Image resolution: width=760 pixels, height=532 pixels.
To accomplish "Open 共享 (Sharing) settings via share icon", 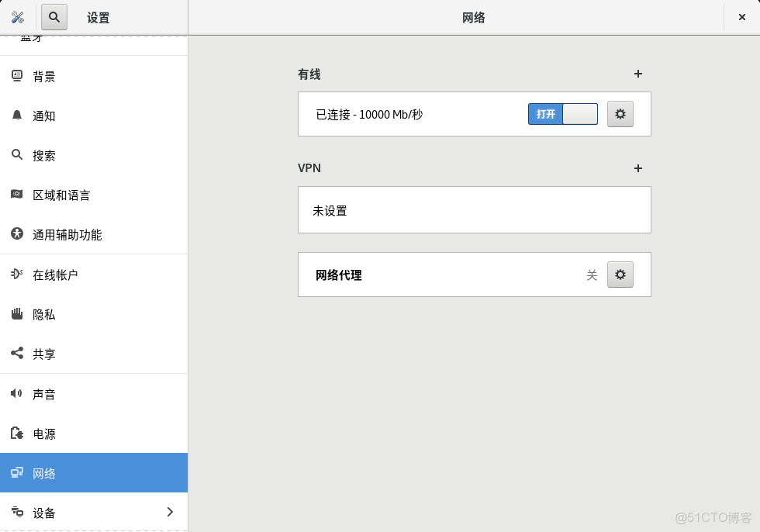I will pyautogui.click(x=16, y=354).
